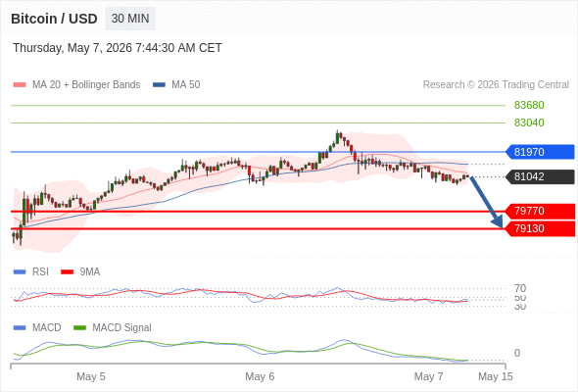The image size is (578, 392).
Task: Click the red 79130 target label
Action: click(540, 228)
